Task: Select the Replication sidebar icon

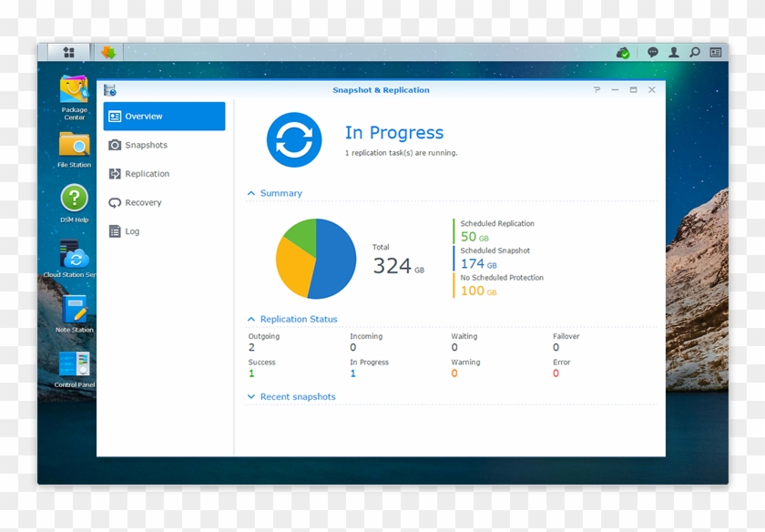Action: click(116, 173)
